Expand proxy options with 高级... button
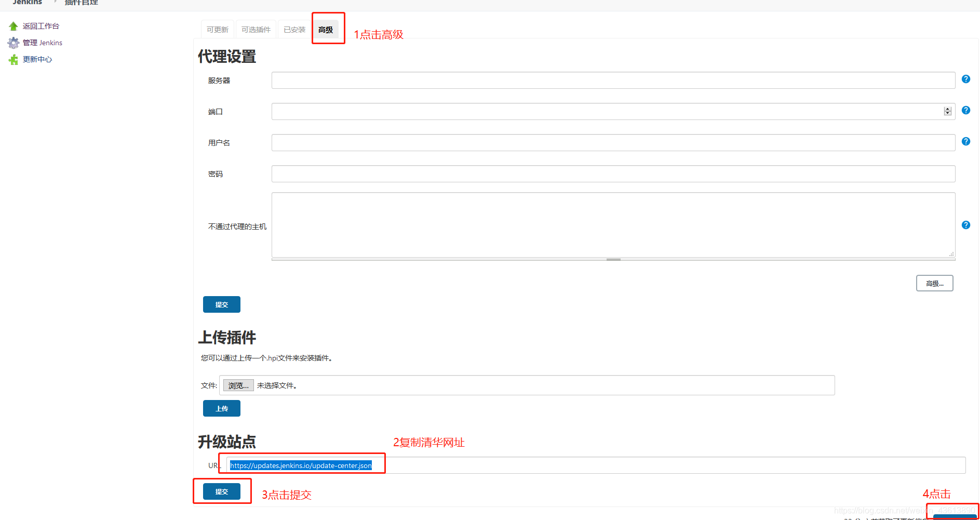 (x=935, y=283)
